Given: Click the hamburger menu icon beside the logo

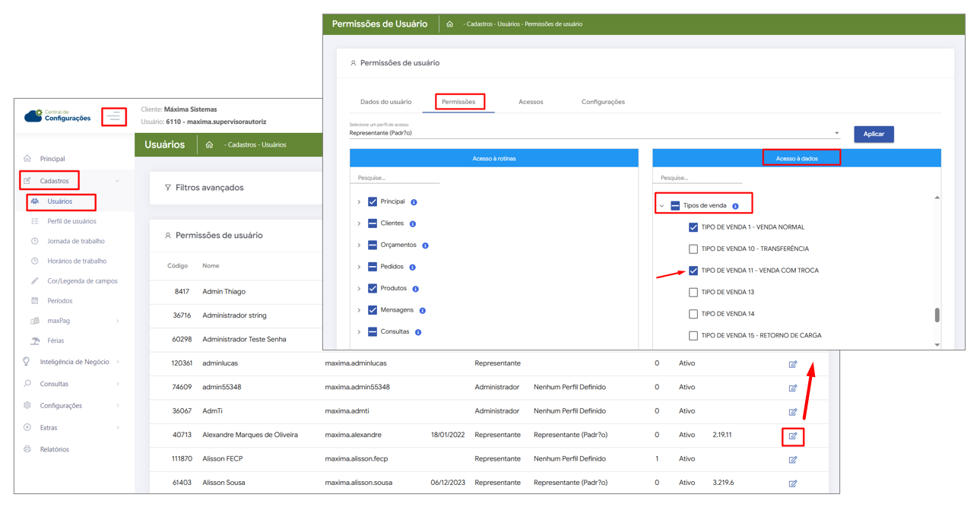Looking at the screenshot, I should pyautogui.click(x=114, y=116).
